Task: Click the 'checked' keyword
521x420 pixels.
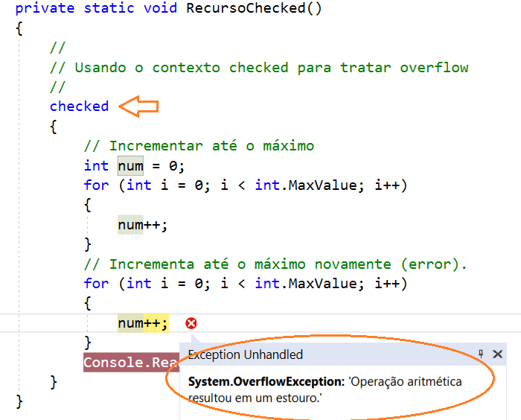Action: 79,106
